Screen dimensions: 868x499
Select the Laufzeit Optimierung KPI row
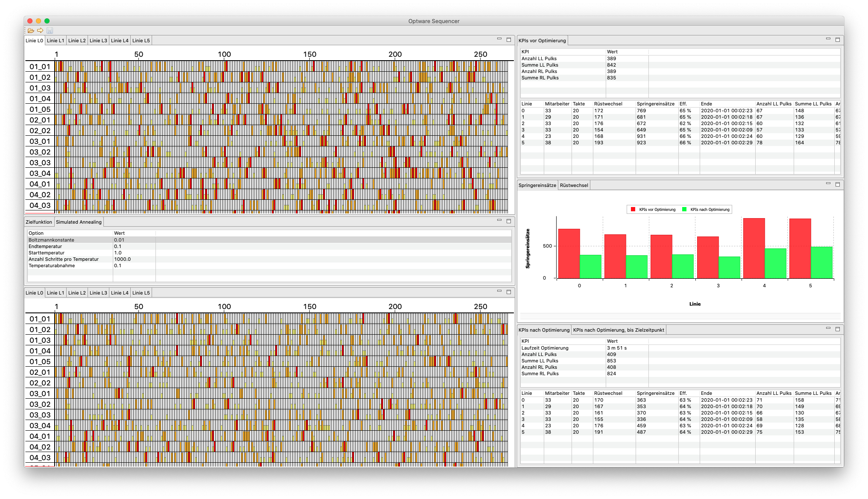point(545,348)
